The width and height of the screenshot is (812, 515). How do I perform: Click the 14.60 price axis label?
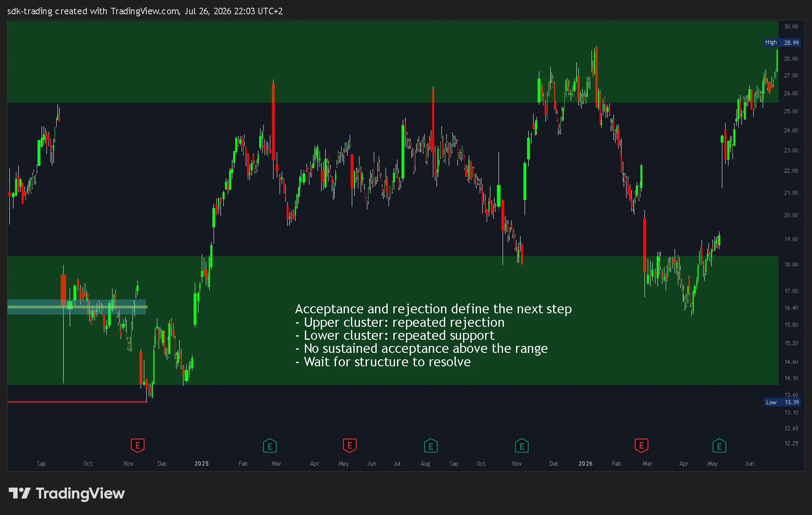[x=791, y=362]
